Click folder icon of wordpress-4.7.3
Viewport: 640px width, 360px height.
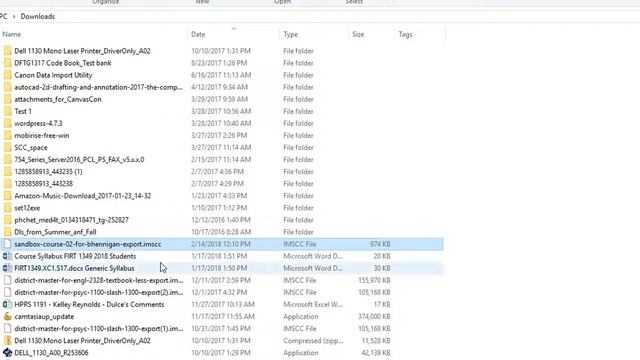tap(7, 123)
